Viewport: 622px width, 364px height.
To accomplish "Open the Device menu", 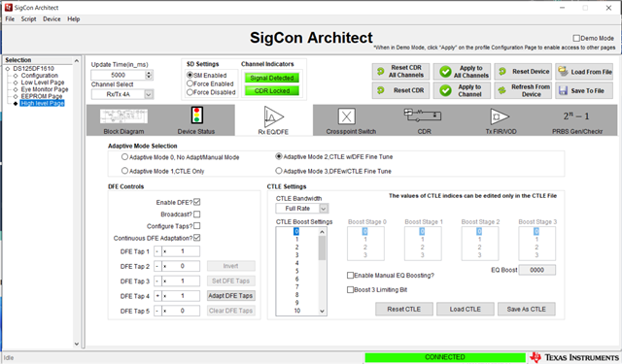I will [52, 19].
